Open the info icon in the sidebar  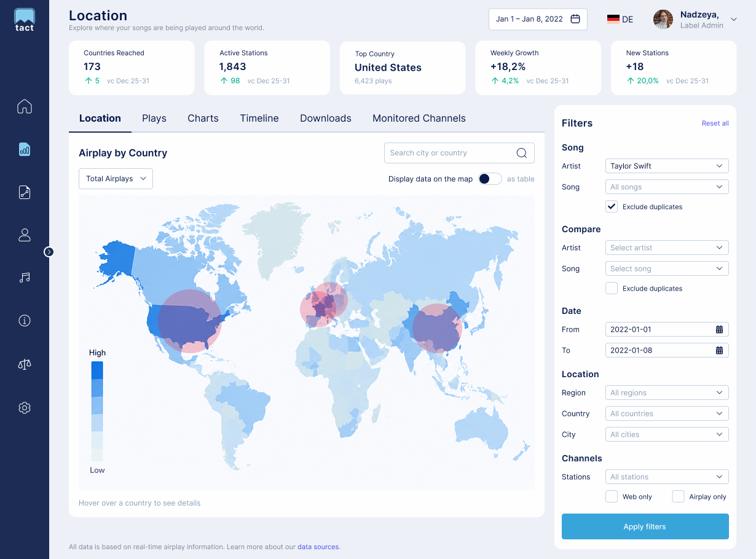pos(25,321)
